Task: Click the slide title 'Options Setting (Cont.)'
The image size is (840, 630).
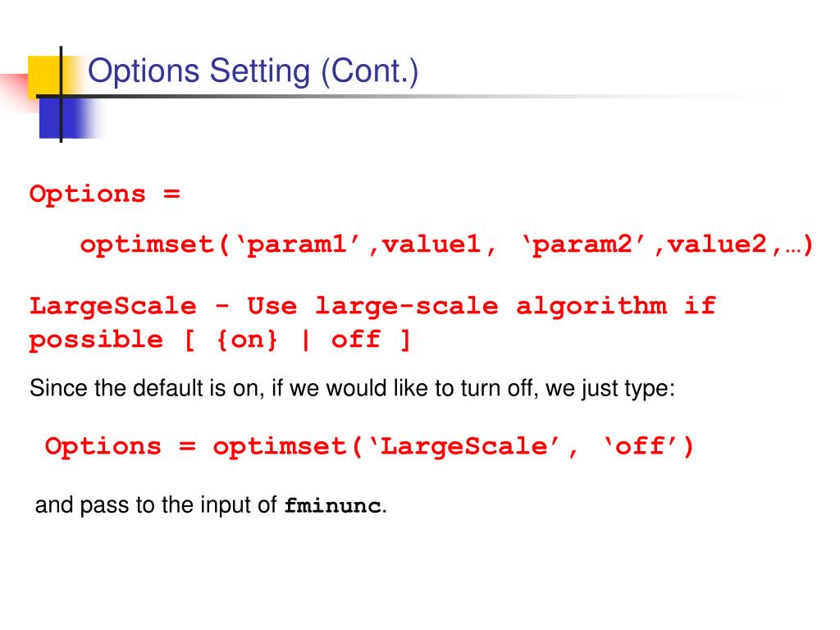Action: click(x=253, y=71)
